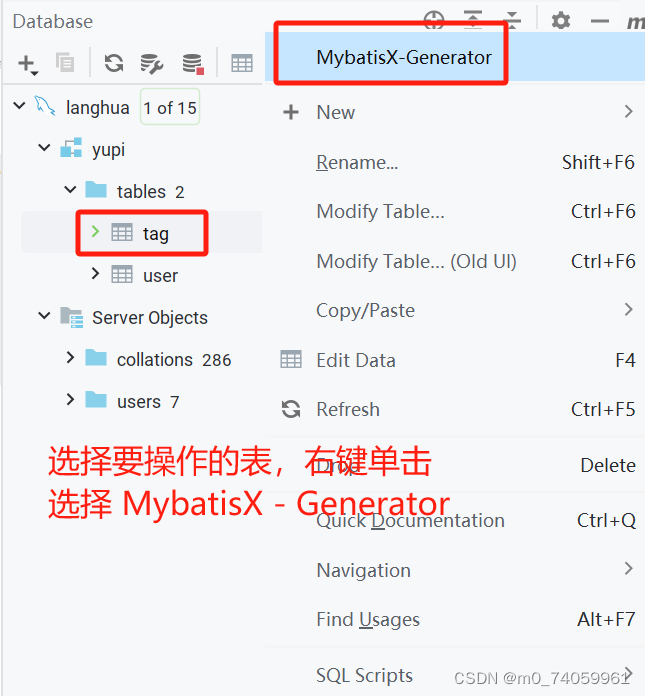645x696 pixels.
Task: Choose Edit Data menu entry
Action: (455, 360)
